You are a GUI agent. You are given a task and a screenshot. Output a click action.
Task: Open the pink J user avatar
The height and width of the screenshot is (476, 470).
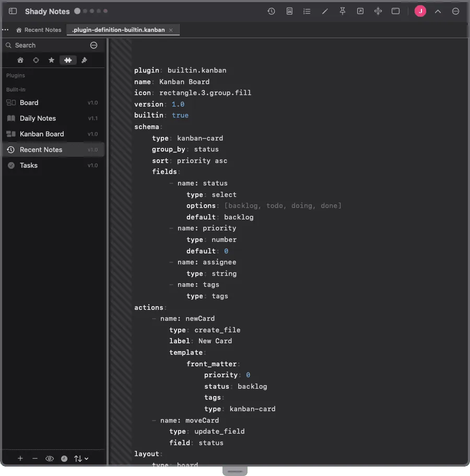pos(420,11)
